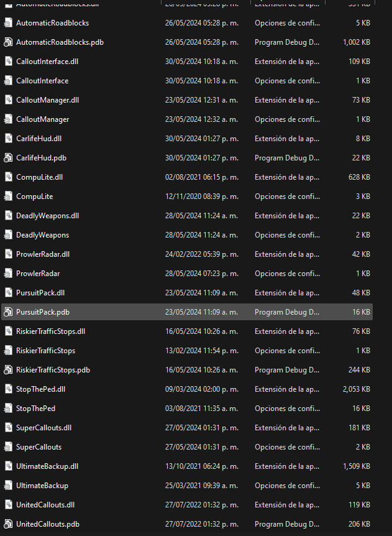This screenshot has height=536, width=392.
Task: Click the ProwlerRadar.dll file icon
Action: tap(8, 254)
